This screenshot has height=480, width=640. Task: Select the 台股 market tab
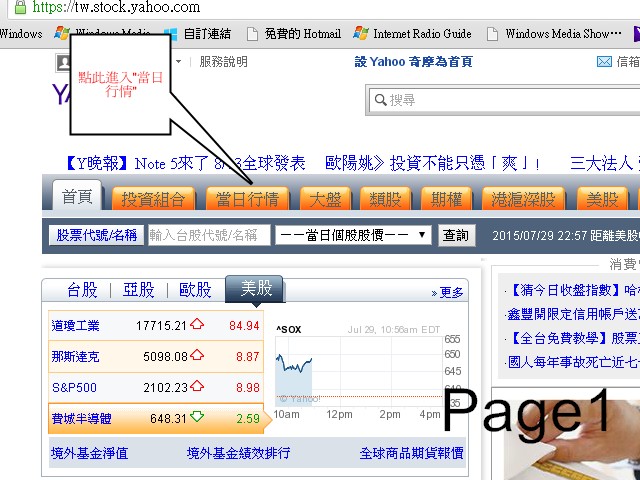(x=82, y=290)
